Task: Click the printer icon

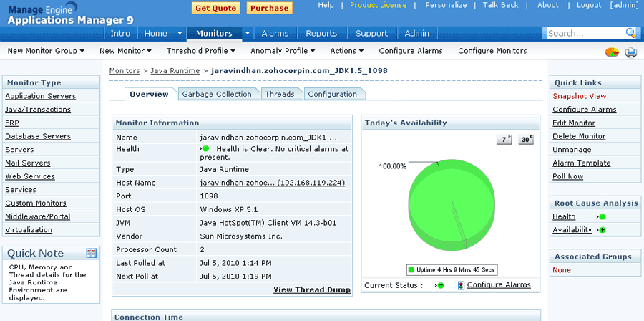Action: tap(631, 52)
